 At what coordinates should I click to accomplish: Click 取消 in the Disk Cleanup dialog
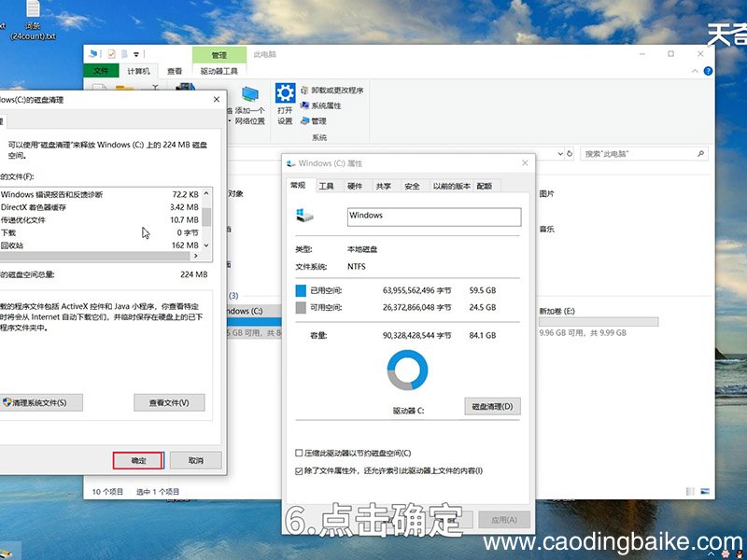(x=195, y=460)
